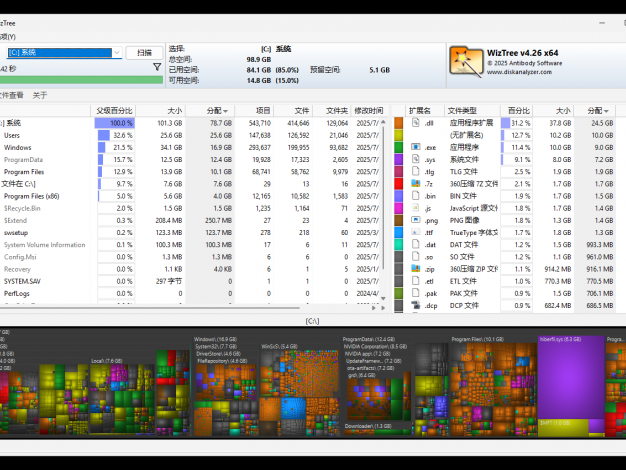Click the green .exe color swatch
The height and width of the screenshot is (470, 626).
coord(398,147)
